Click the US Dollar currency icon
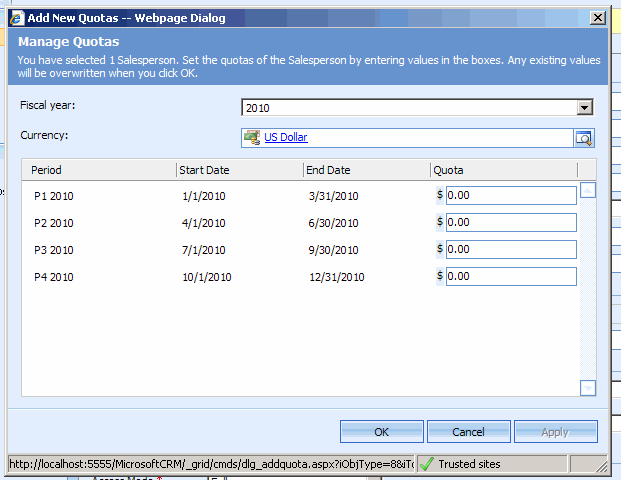Screen dimensions: 621x480 [x=252, y=137]
